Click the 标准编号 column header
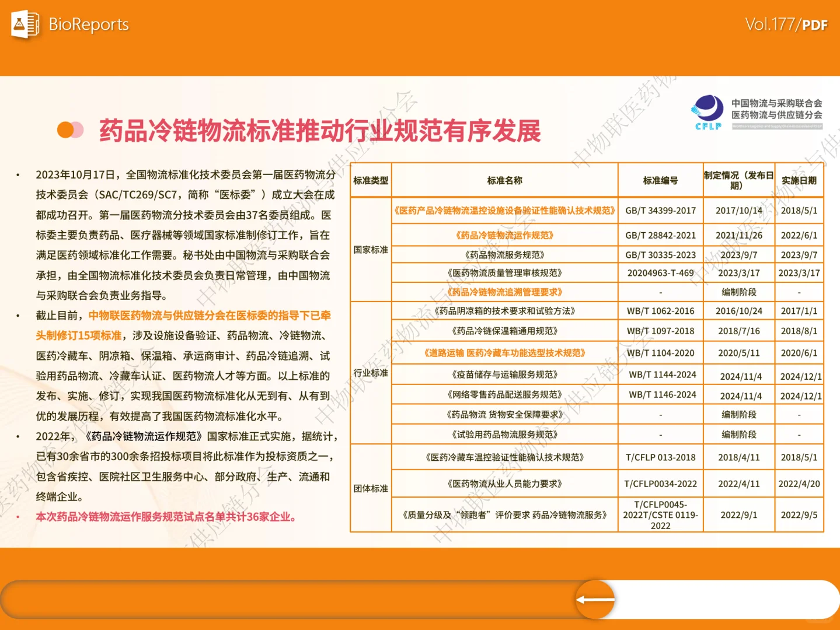The height and width of the screenshot is (630, 840). pos(661,181)
